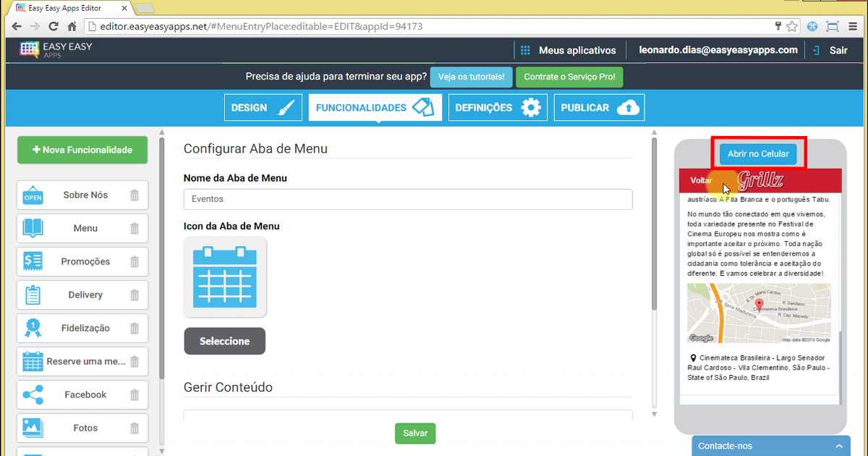Remove Facebook item with its trash icon
Image resolution: width=868 pixels, height=456 pixels.
(135, 395)
